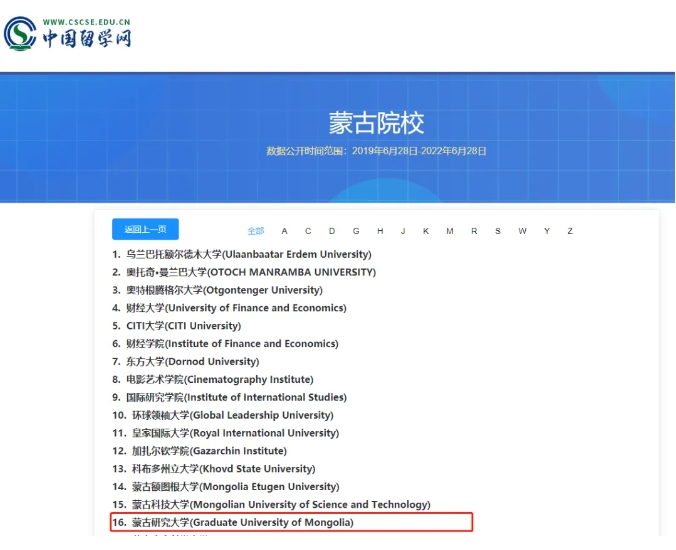Open Mongolian University of Science and Technology entry
Screen dimensions: 676x550
[272, 505]
